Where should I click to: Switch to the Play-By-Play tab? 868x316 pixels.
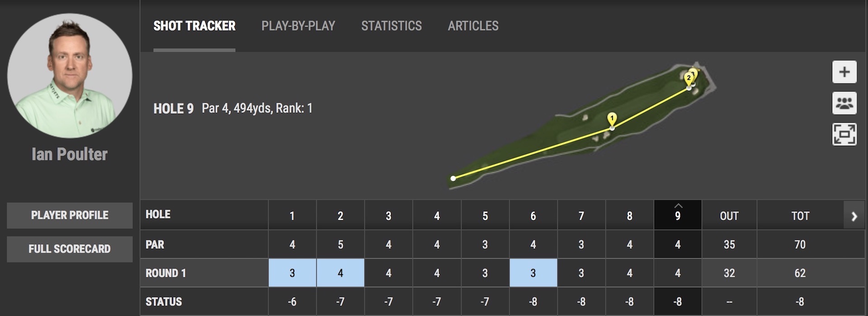coord(298,26)
